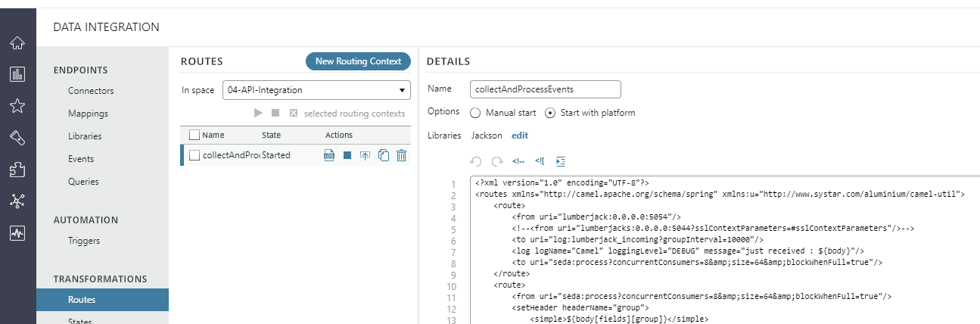Tick the collectAndProcessEvents row checkbox
Image resolution: width=980 pixels, height=324 pixels.
click(194, 155)
